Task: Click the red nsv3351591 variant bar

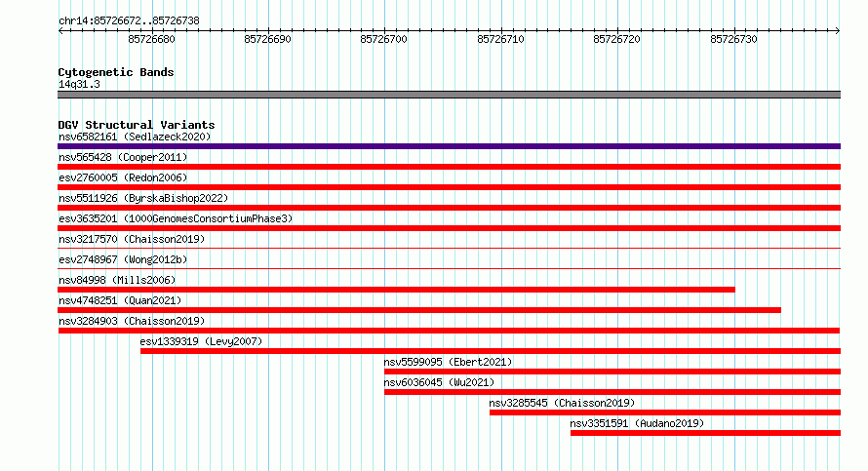Action: click(706, 433)
